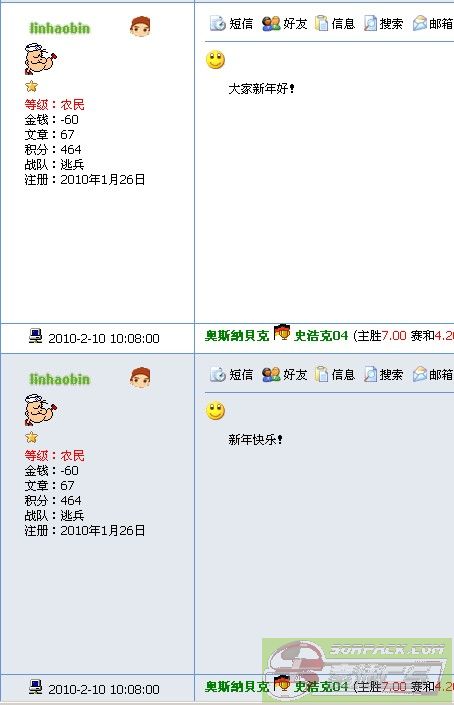The height and width of the screenshot is (705, 454).
Task: Open 信息 info icon in first post
Action: [321, 23]
